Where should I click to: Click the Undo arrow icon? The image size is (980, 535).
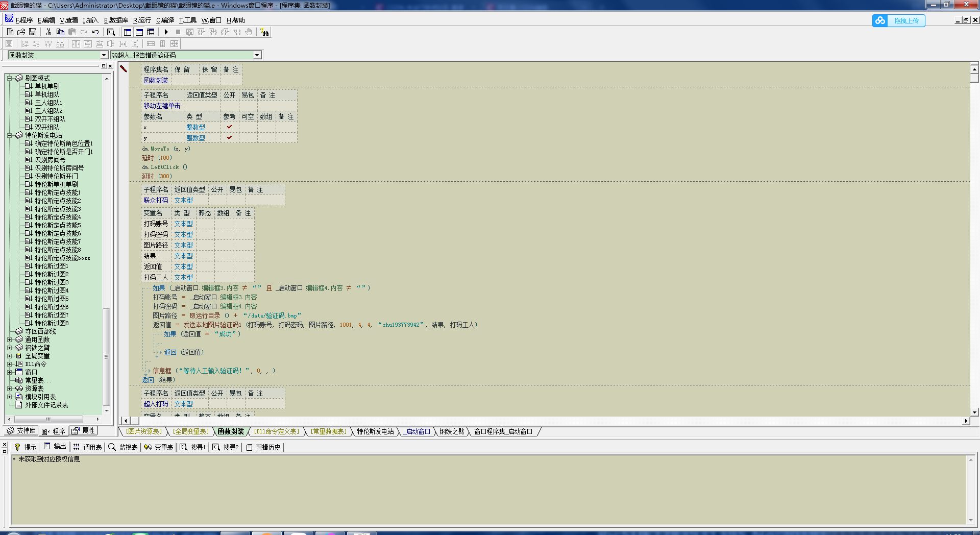coord(95,32)
